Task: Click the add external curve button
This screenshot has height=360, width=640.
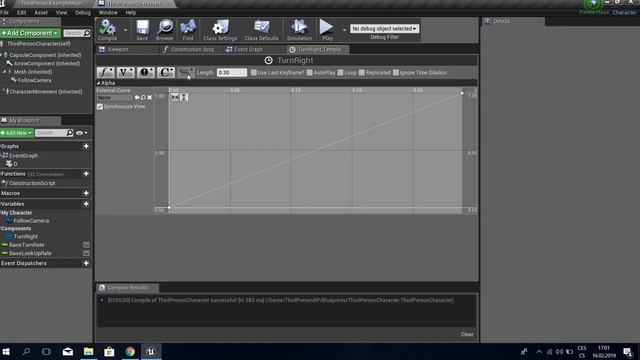Action: point(186,72)
